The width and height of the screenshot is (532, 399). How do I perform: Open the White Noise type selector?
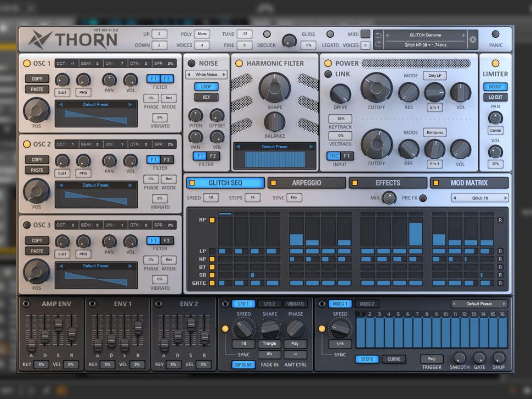click(x=206, y=75)
